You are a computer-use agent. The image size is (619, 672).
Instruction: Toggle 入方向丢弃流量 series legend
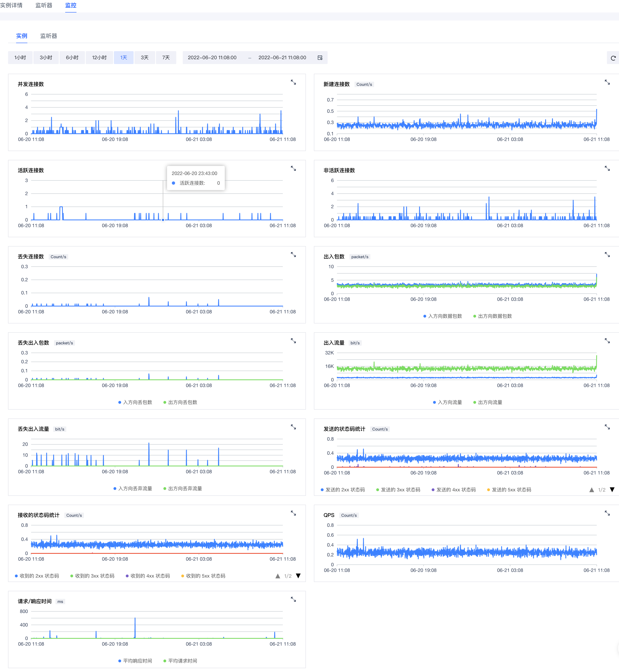tap(133, 488)
